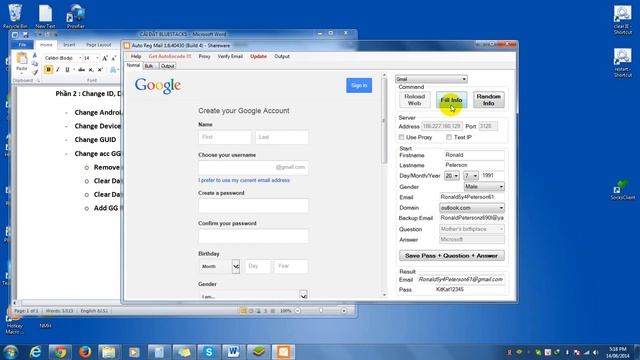Open the Gender dropdown showing Male

coord(484,187)
